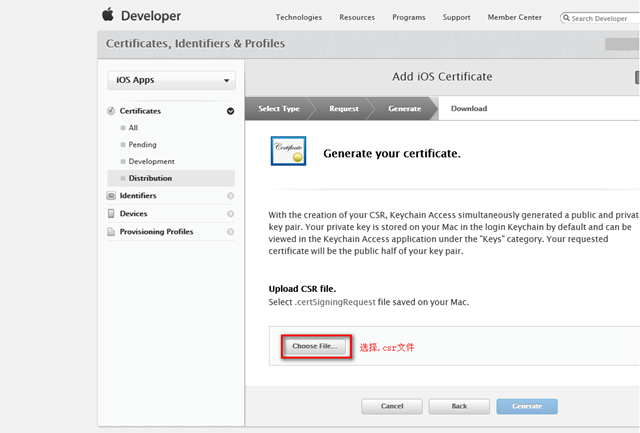Select Distribution under Certificates

150,178
